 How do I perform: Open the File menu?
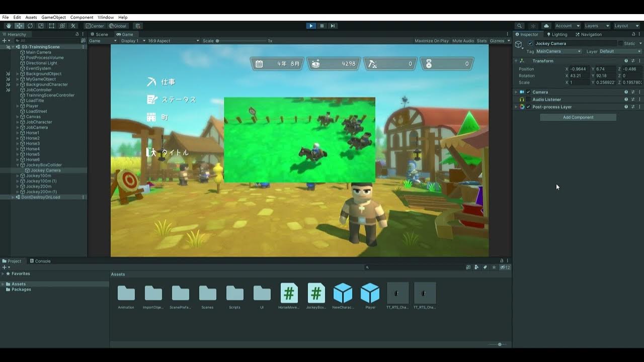(x=6, y=17)
